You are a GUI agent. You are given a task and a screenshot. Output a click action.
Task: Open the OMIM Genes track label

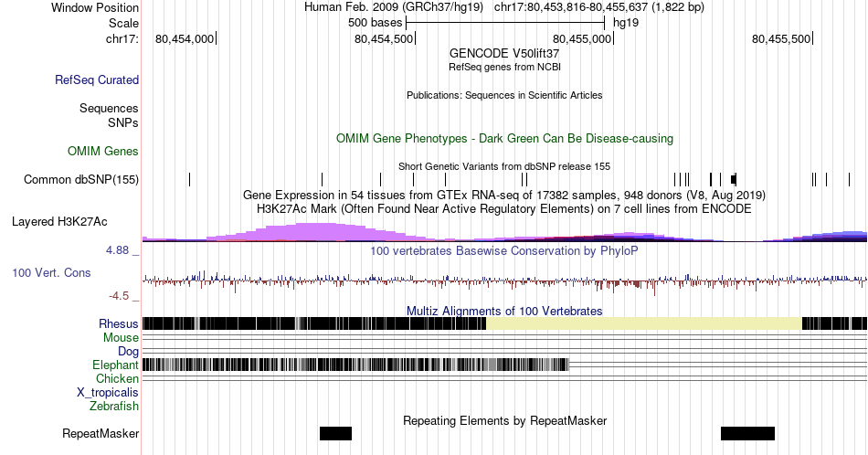tap(103, 151)
